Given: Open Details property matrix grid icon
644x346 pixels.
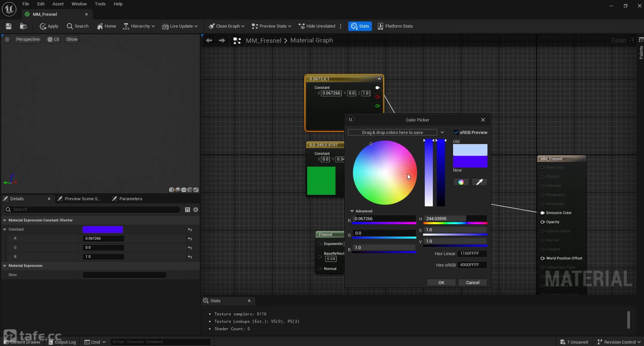Looking at the screenshot, I should [x=188, y=210].
